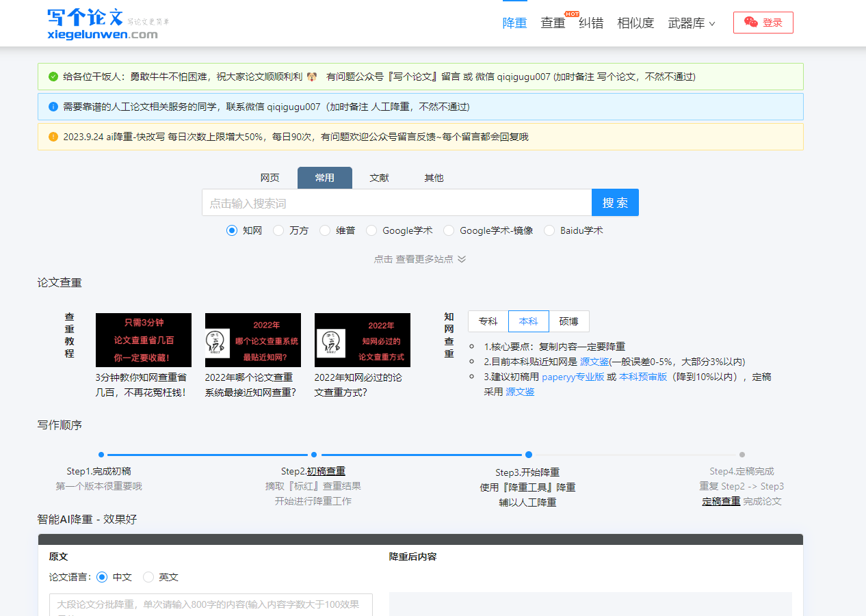This screenshot has height=616, width=866.
Task: Open the paperyy专业版 link
Action: coord(573,377)
